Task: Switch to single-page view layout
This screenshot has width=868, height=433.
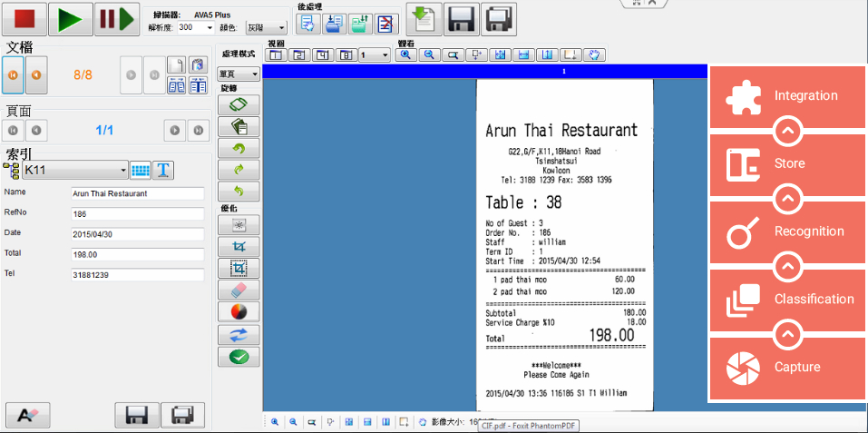Action: coord(277,54)
